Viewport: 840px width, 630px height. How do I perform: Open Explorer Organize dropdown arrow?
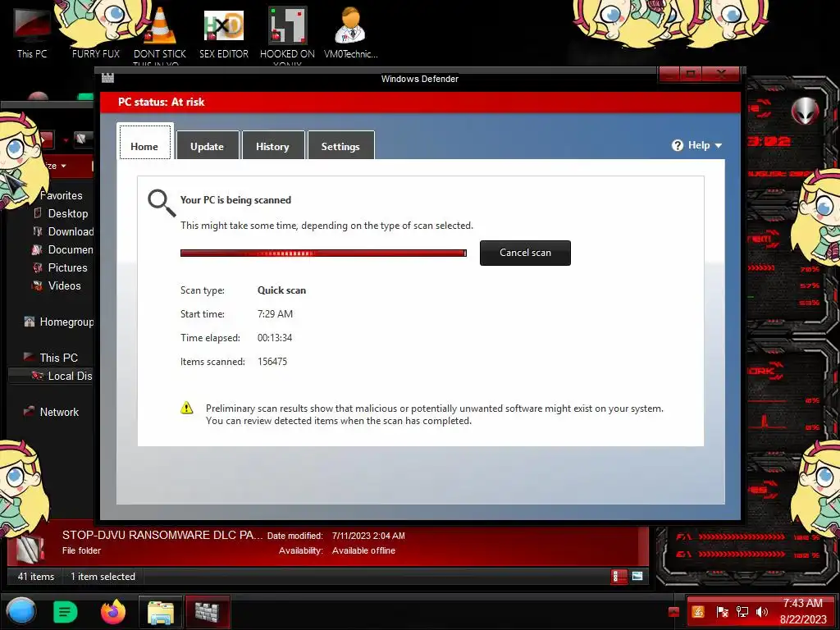tap(63, 166)
